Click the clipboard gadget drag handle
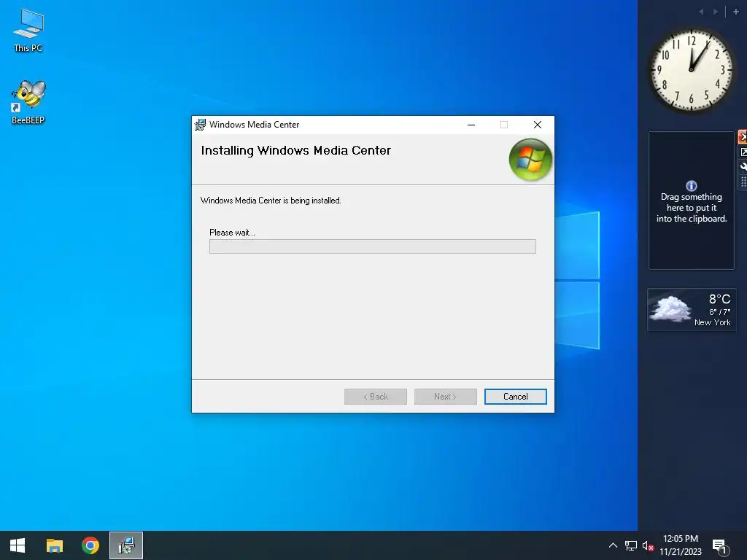 (x=743, y=182)
